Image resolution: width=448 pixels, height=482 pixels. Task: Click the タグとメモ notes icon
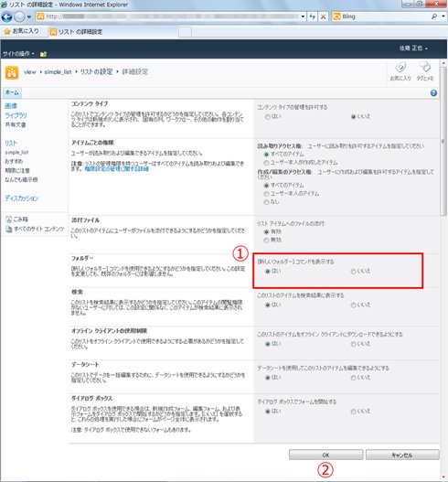pyautogui.click(x=425, y=71)
